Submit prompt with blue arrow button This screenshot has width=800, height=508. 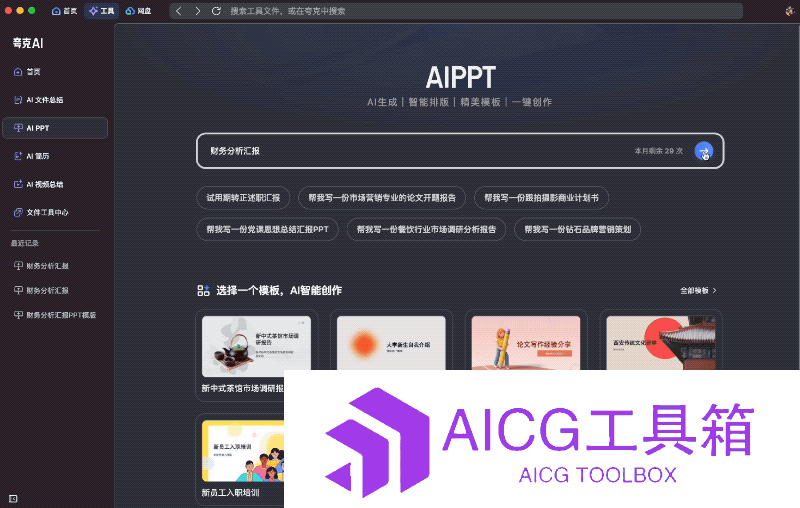704,151
